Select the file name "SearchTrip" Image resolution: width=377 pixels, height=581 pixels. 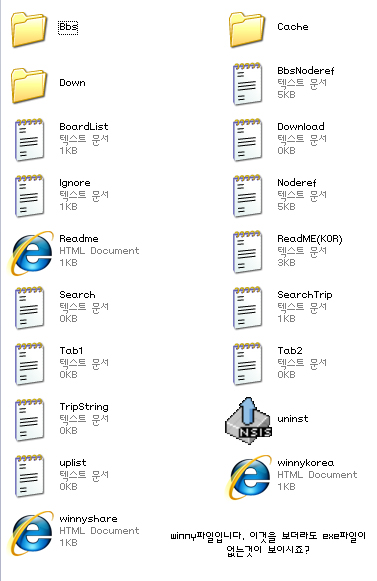pyautogui.click(x=305, y=295)
